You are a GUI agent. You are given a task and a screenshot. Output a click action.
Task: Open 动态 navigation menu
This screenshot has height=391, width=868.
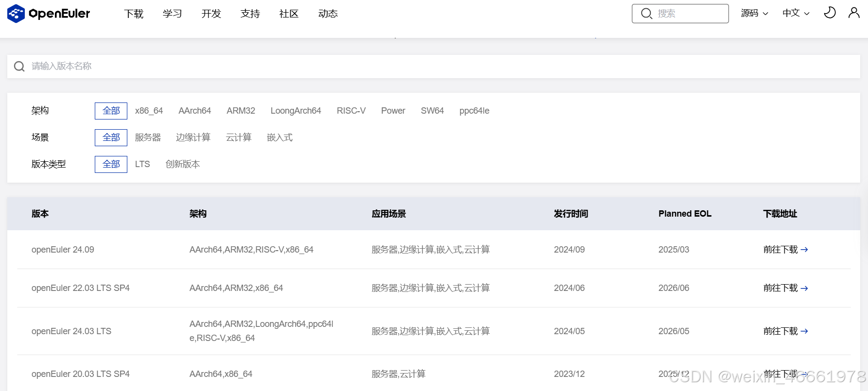(328, 14)
